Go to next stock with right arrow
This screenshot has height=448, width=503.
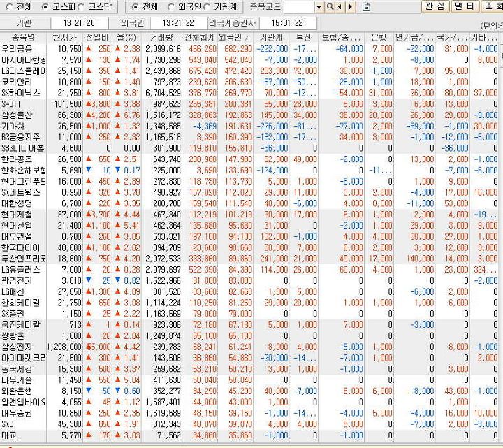(x=350, y=7)
